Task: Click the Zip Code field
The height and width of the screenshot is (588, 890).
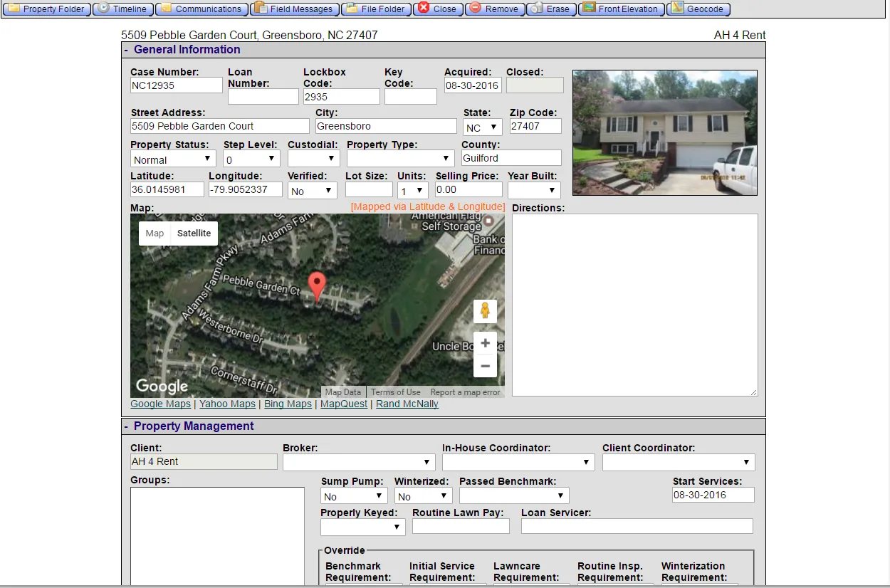Action: [535, 126]
